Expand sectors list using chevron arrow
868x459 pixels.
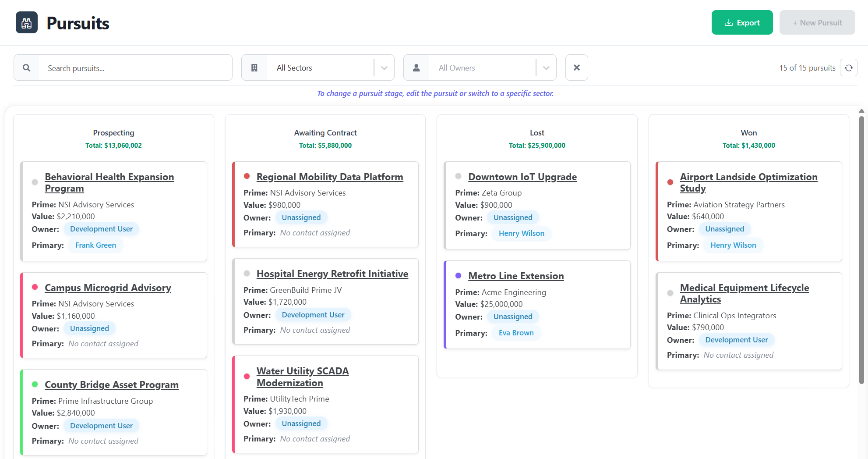[384, 68]
